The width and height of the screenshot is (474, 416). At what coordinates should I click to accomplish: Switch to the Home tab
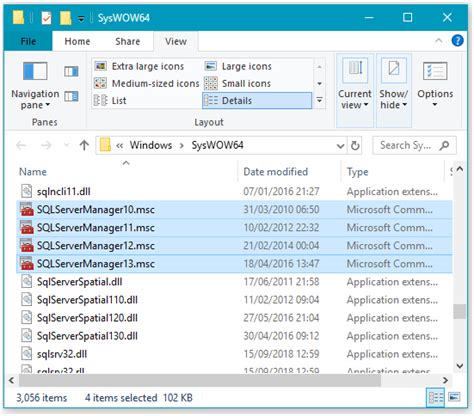[x=77, y=41]
